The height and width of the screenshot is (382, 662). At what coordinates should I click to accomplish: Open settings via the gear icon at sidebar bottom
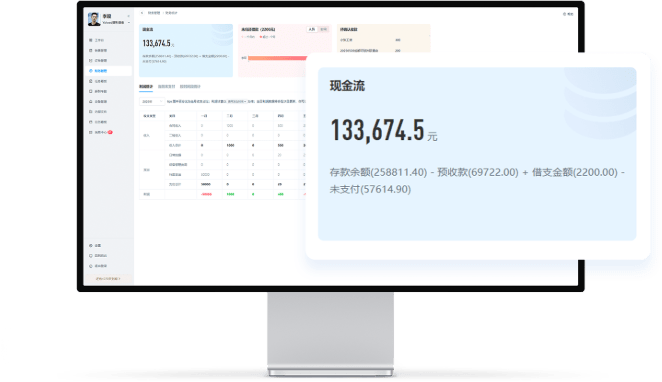point(91,245)
